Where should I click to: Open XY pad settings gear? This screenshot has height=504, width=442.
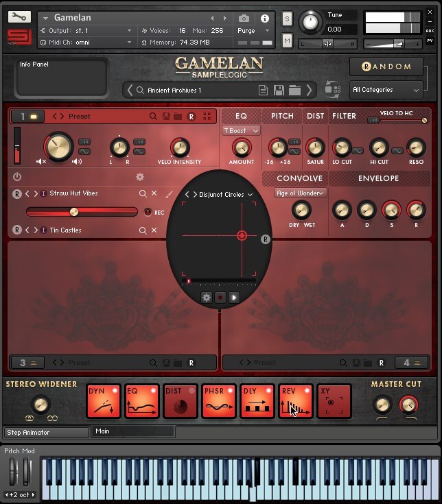tap(206, 298)
